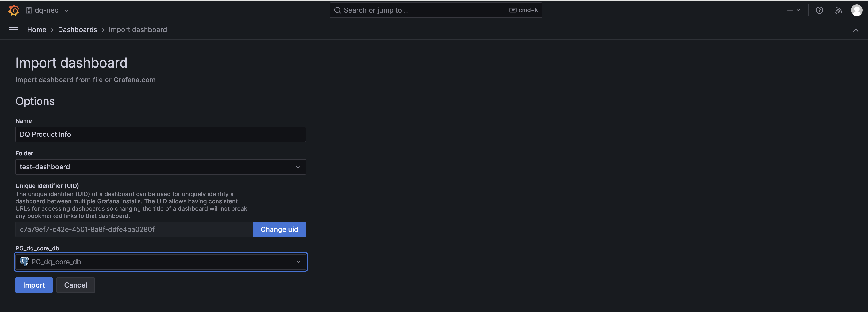The height and width of the screenshot is (312, 868).
Task: Open the user profile avatar
Action: [857, 10]
